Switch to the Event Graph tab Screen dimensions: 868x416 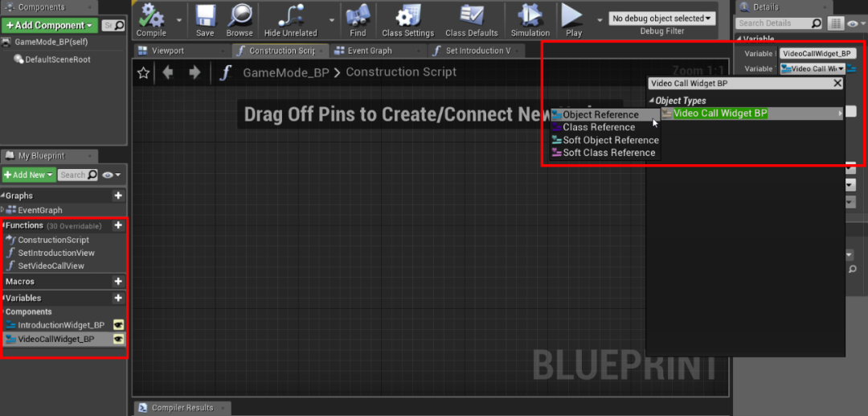[x=370, y=51]
